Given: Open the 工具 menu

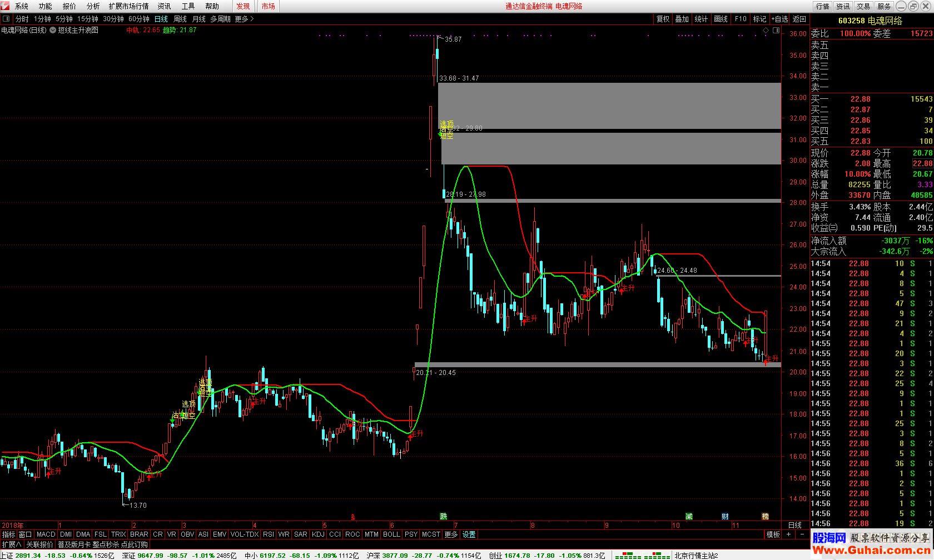Looking at the screenshot, I should pyautogui.click(x=188, y=6).
